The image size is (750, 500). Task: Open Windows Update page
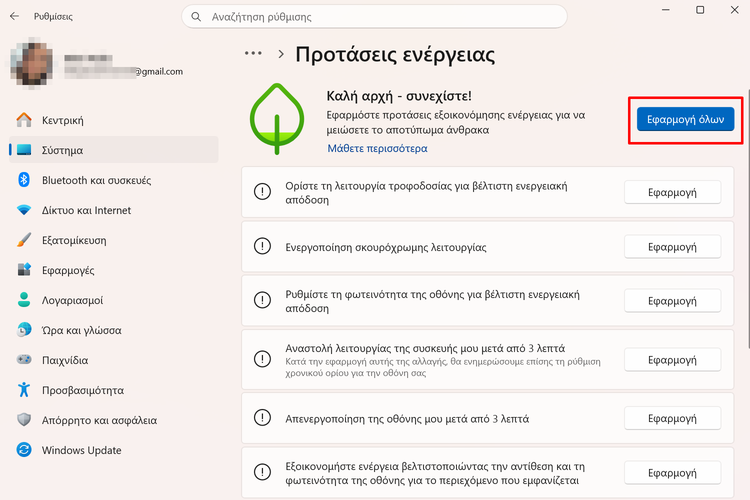[x=82, y=450]
